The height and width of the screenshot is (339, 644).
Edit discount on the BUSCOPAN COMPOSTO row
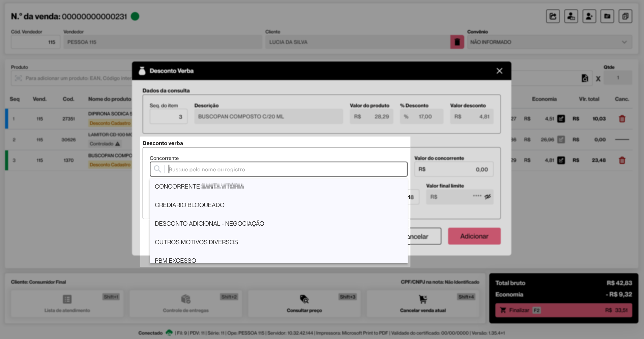561,160
